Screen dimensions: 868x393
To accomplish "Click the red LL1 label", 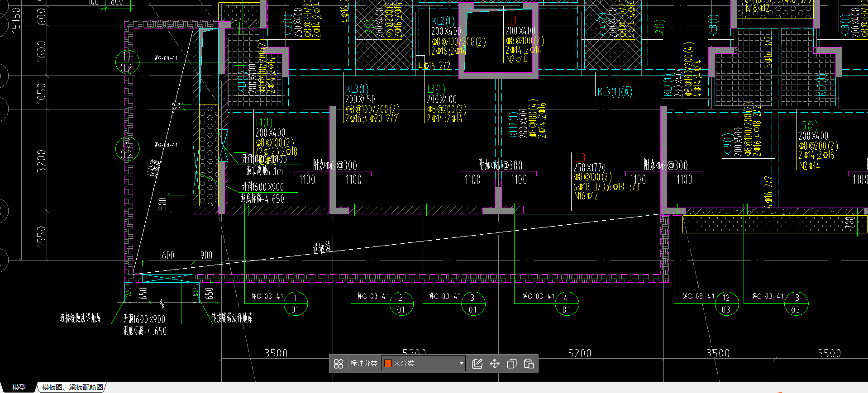I will (x=511, y=21).
